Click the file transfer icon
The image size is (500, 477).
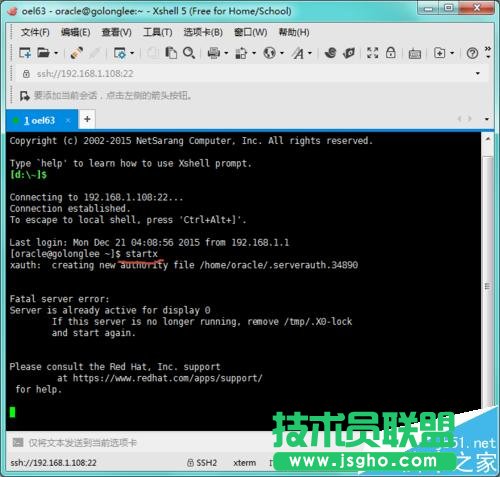pyautogui.click(x=241, y=53)
